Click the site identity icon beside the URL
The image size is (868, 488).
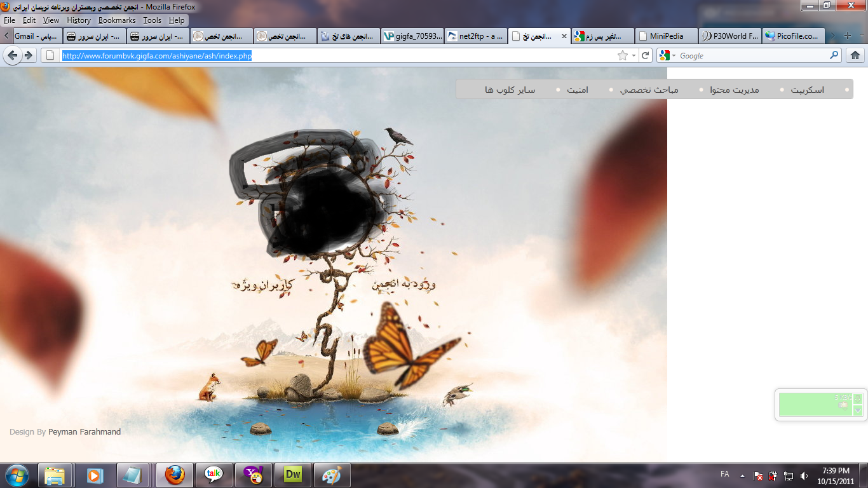(51, 56)
